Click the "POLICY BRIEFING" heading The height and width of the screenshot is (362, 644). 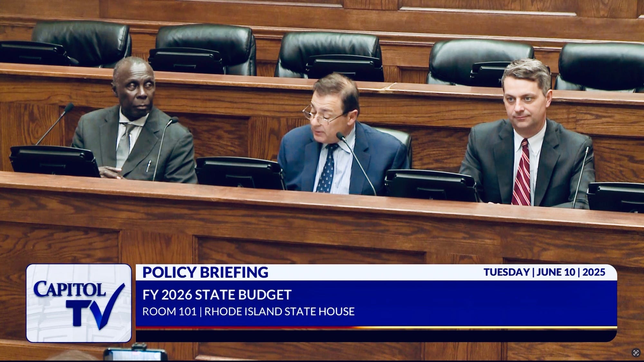point(205,272)
